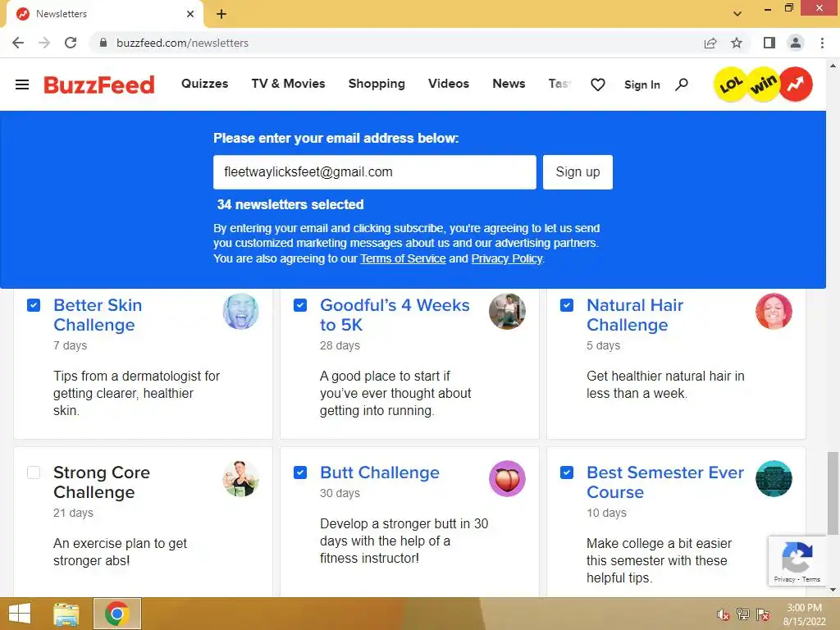Go back with the browser back arrow
Image resolution: width=840 pixels, height=630 pixels.
(18, 43)
